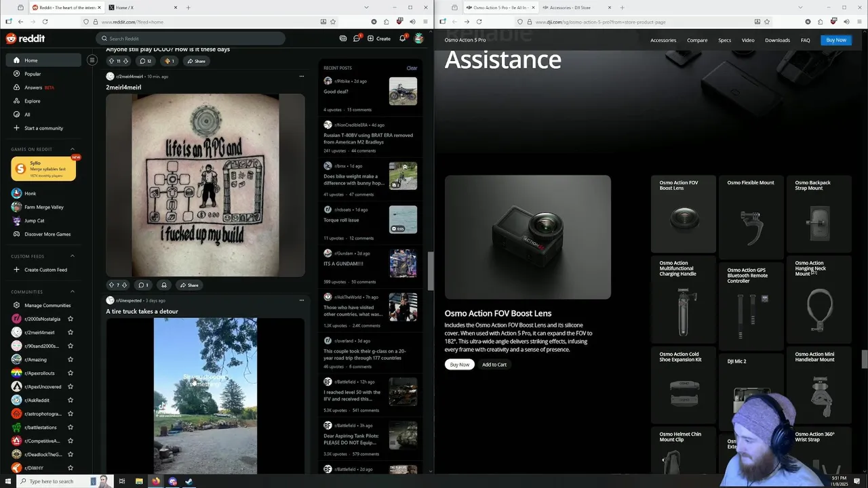Open options menu for r/2meirl4meirl post
The width and height of the screenshot is (868, 488).
coord(302,77)
